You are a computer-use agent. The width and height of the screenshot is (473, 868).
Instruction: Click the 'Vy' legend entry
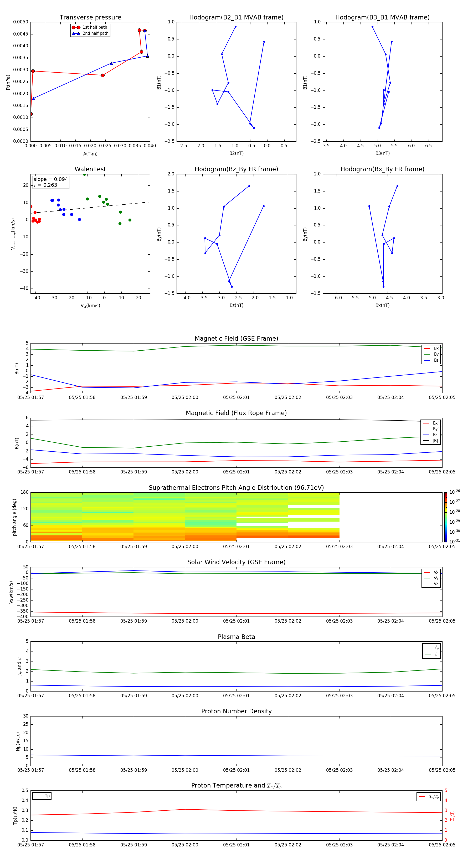(431, 578)
